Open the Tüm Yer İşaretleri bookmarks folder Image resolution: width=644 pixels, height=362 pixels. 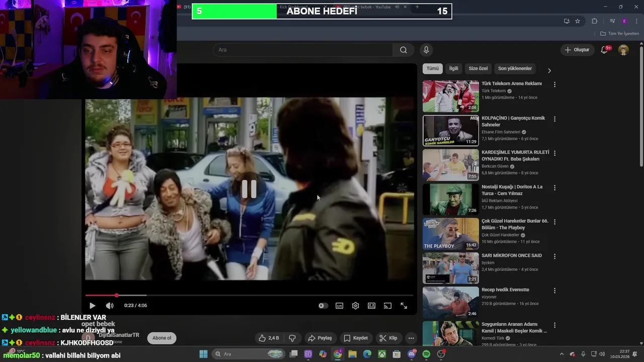point(620,34)
